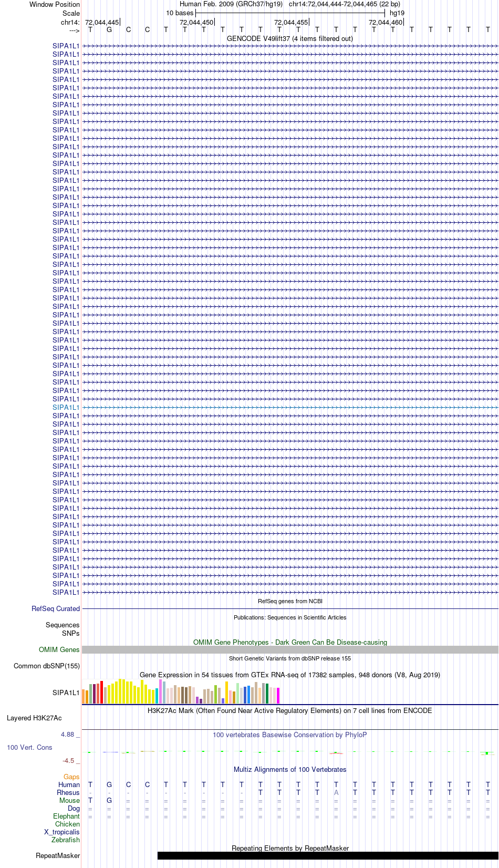Select the Human alignment row label
The height and width of the screenshot is (868, 499).
(69, 784)
